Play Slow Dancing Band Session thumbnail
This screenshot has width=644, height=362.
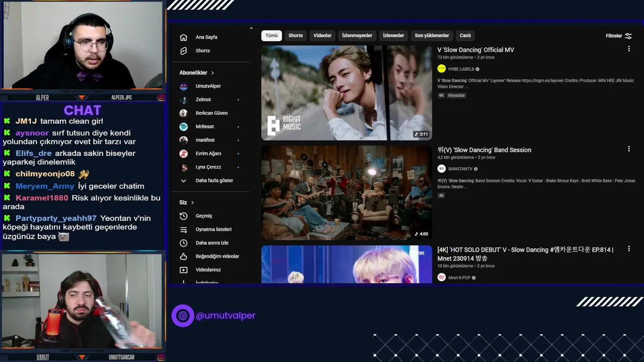pyautogui.click(x=347, y=193)
